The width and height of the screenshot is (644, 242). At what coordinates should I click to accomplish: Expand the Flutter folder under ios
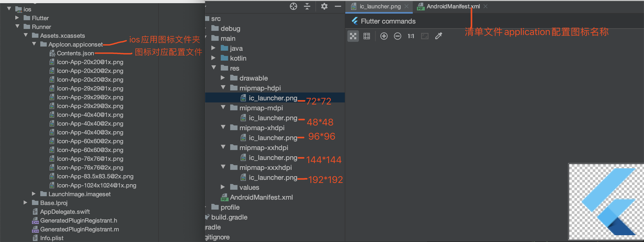point(17,18)
